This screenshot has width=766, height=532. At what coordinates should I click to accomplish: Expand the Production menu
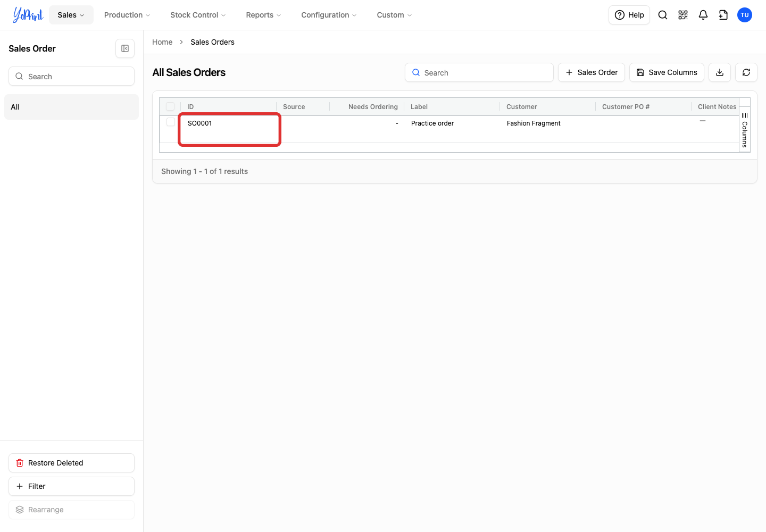click(x=127, y=15)
